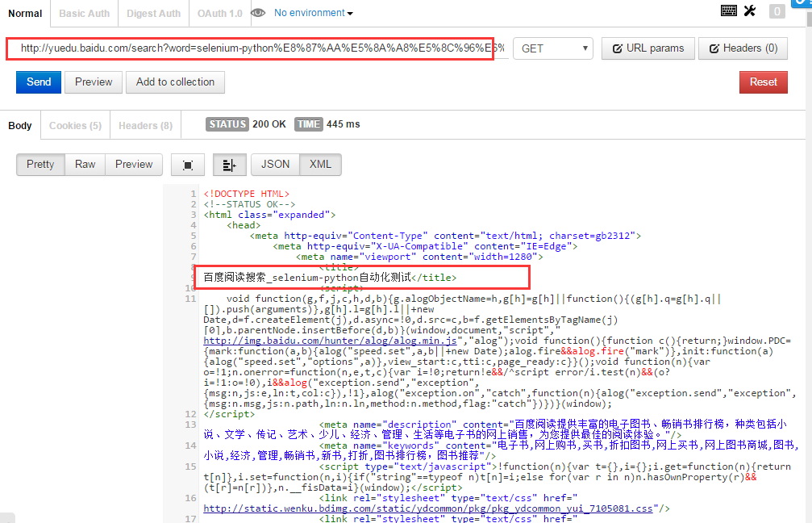Viewport: 812px width, 523px height.
Task: Open the pkg_ydcommon_yui CSS link
Action: [x=427, y=508]
